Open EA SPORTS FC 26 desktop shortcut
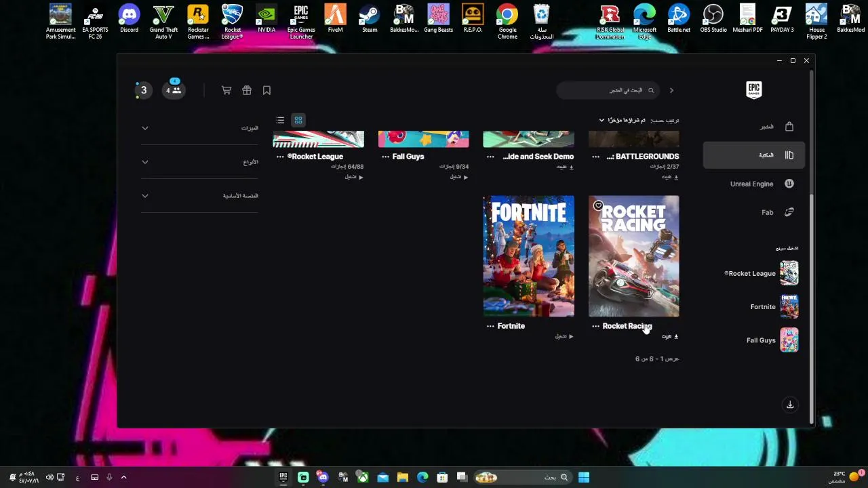This screenshot has height=488, width=868. 95,22
